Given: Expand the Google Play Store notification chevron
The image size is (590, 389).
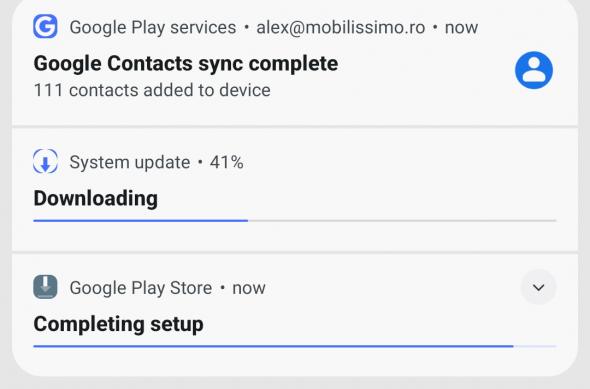Looking at the screenshot, I should pyautogui.click(x=538, y=288).
